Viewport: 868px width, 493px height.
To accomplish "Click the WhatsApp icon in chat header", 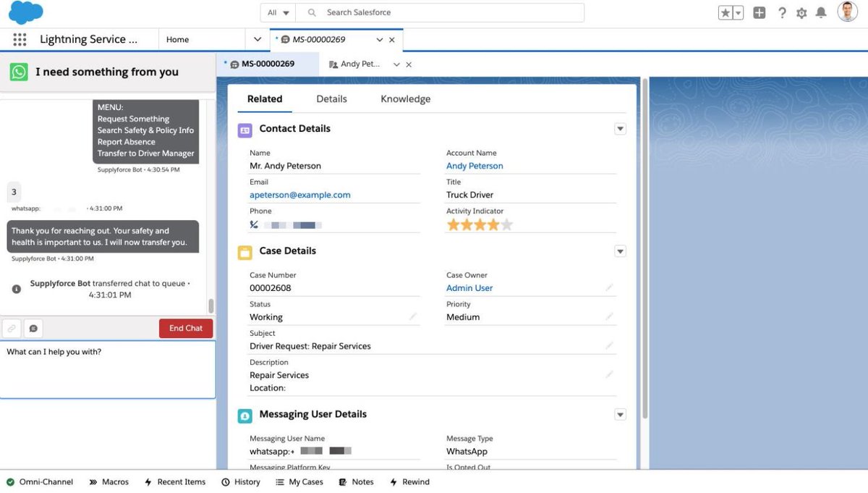I will click(19, 72).
